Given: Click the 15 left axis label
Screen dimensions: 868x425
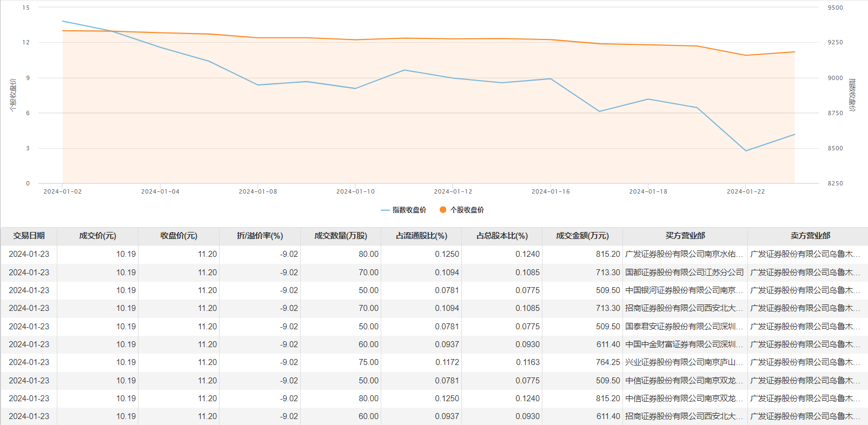Looking at the screenshot, I should pyautogui.click(x=26, y=8).
